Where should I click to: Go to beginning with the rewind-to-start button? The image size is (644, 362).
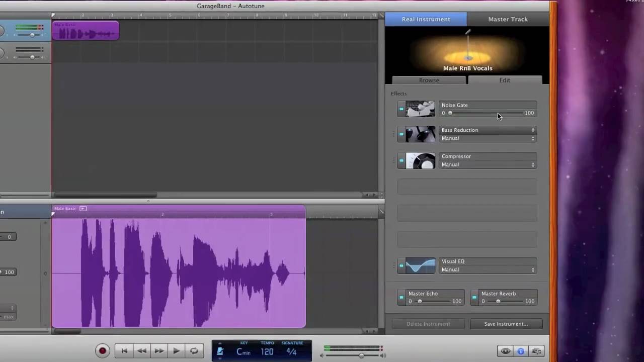pos(124,351)
